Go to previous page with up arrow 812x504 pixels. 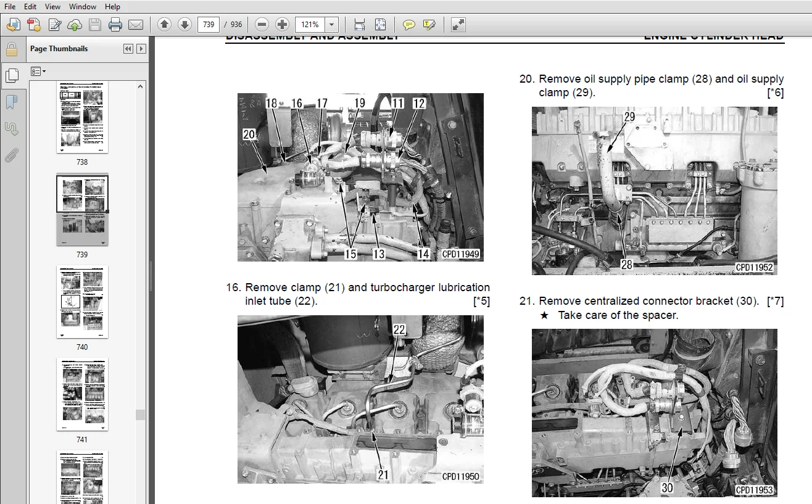pyautogui.click(x=164, y=25)
